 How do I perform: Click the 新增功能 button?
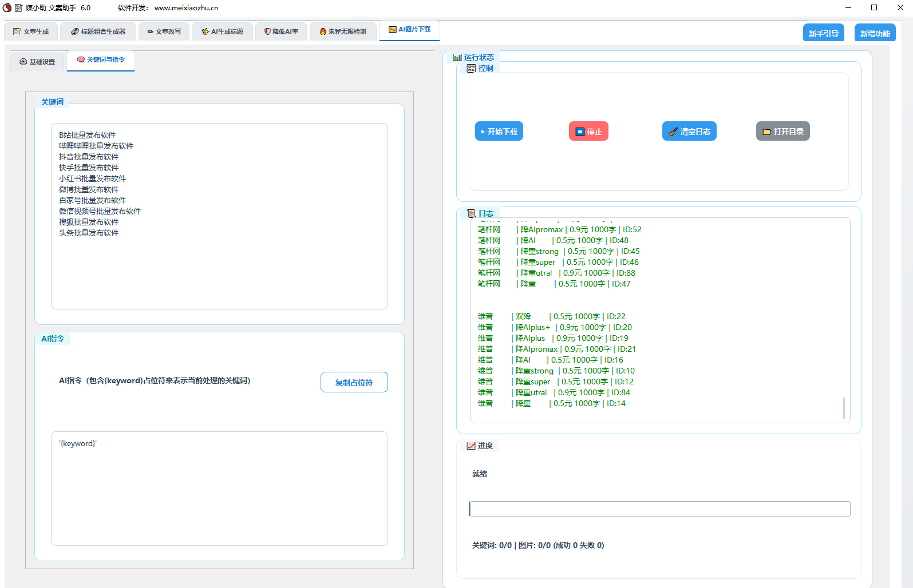click(x=875, y=34)
